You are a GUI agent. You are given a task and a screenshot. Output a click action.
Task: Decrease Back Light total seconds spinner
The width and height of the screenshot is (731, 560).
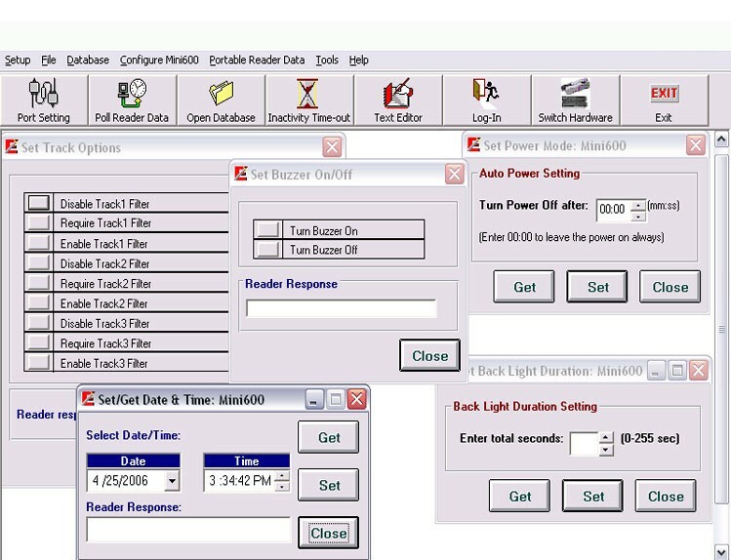coord(606,450)
